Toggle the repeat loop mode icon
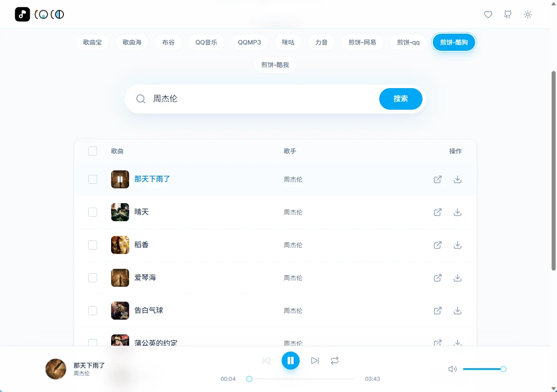Image resolution: width=557 pixels, height=392 pixels. click(x=335, y=361)
